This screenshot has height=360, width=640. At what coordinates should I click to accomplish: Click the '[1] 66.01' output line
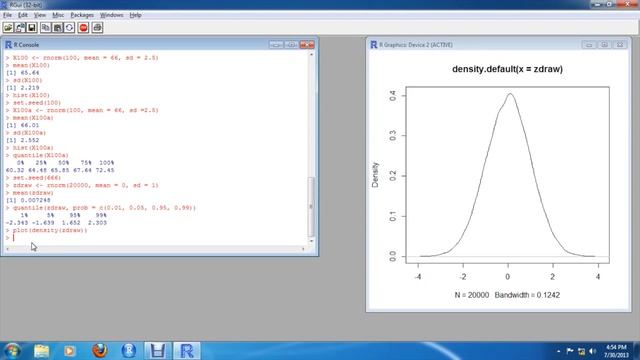22,125
